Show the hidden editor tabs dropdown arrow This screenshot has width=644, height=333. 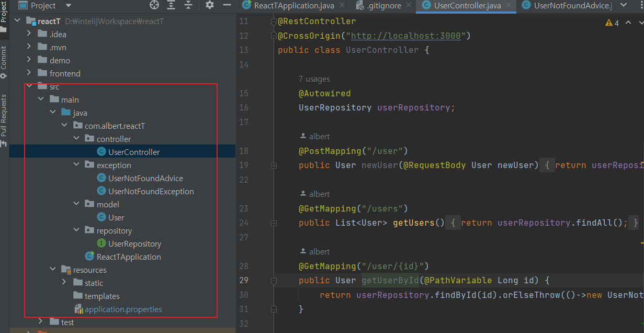click(623, 5)
